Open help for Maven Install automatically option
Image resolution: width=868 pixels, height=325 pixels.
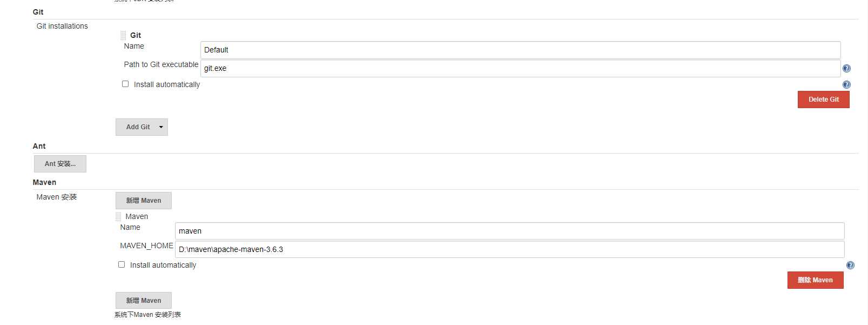click(850, 265)
